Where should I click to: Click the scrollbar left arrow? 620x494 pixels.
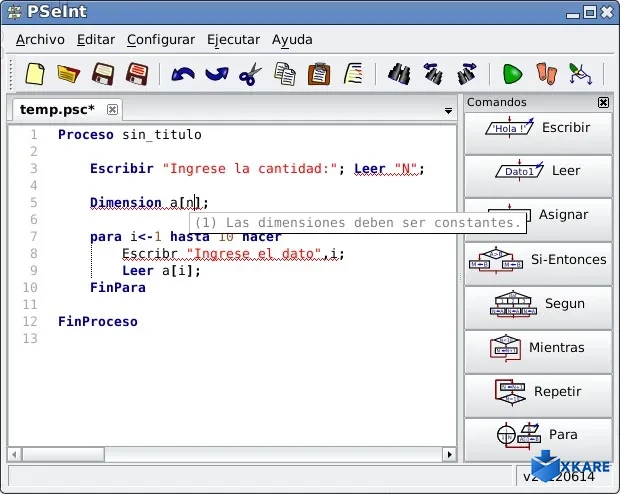[15, 454]
